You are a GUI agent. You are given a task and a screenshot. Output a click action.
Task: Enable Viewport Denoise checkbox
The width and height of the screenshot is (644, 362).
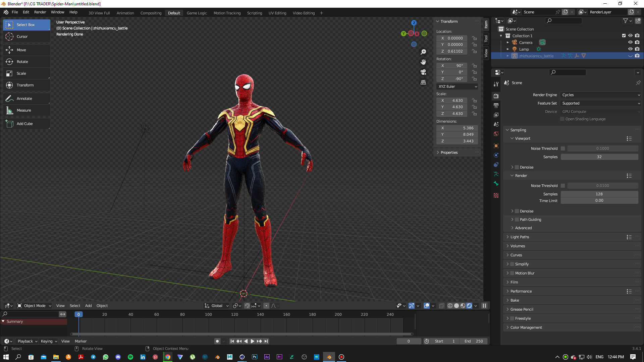click(517, 167)
